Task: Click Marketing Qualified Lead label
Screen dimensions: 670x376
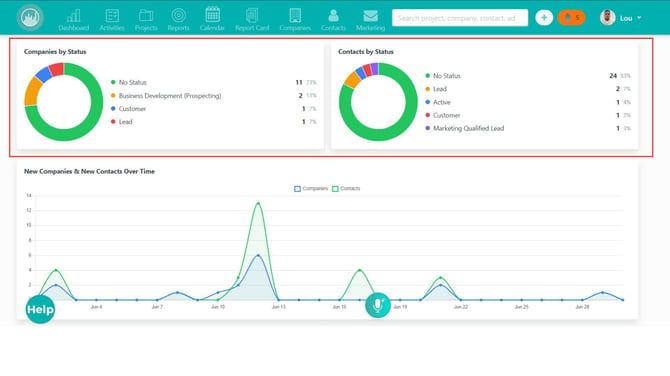Action: 469,128
